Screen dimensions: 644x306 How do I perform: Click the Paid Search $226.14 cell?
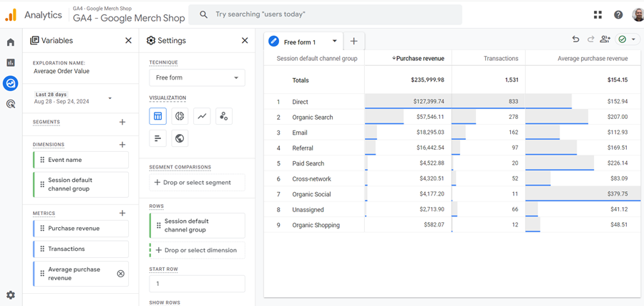point(583,163)
